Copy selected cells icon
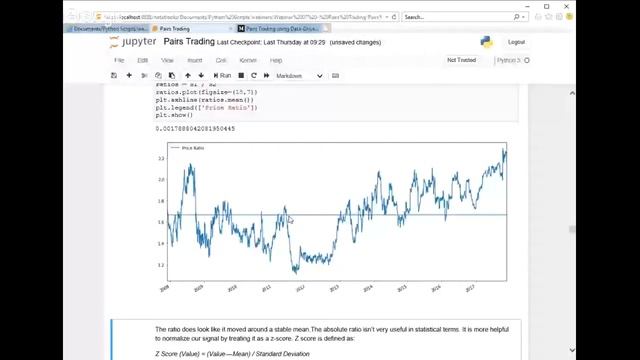The height and width of the screenshot is (360, 640). tap(158, 76)
